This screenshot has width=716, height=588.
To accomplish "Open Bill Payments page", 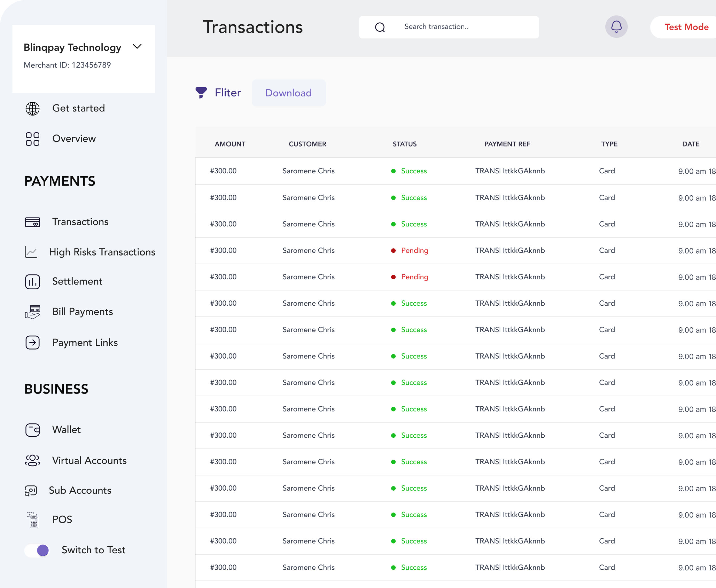I will pos(82,312).
